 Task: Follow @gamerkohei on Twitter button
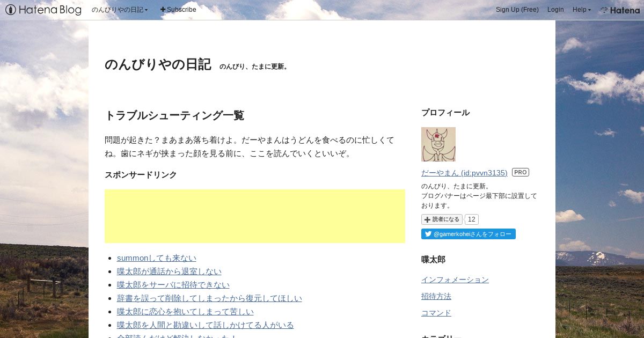pyautogui.click(x=469, y=234)
